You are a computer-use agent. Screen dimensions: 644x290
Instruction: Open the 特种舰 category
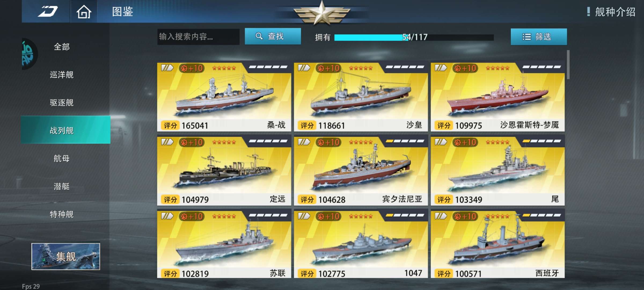pyautogui.click(x=62, y=214)
